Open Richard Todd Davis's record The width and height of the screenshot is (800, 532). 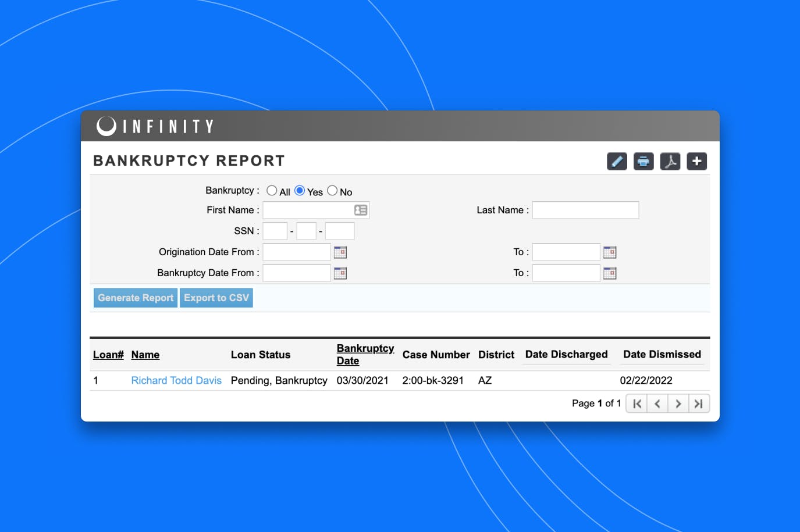[x=176, y=380]
